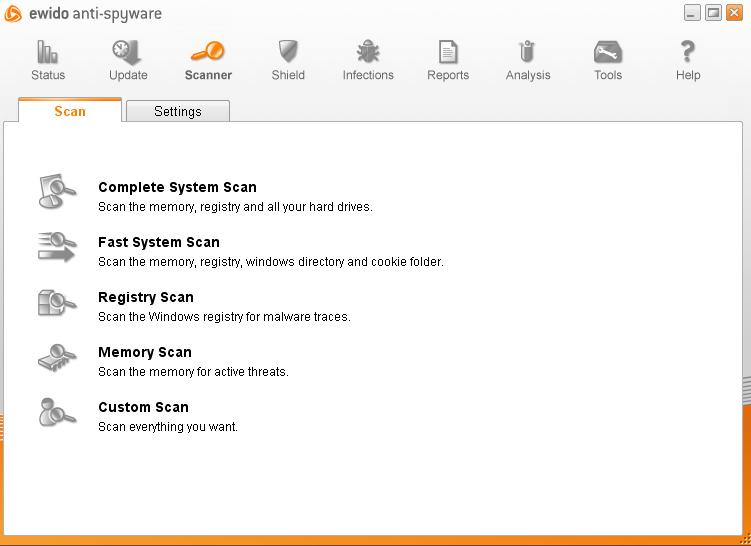Viewport: 751px width, 546px height.
Task: Click the ewido logo icon
Action: 13,14
